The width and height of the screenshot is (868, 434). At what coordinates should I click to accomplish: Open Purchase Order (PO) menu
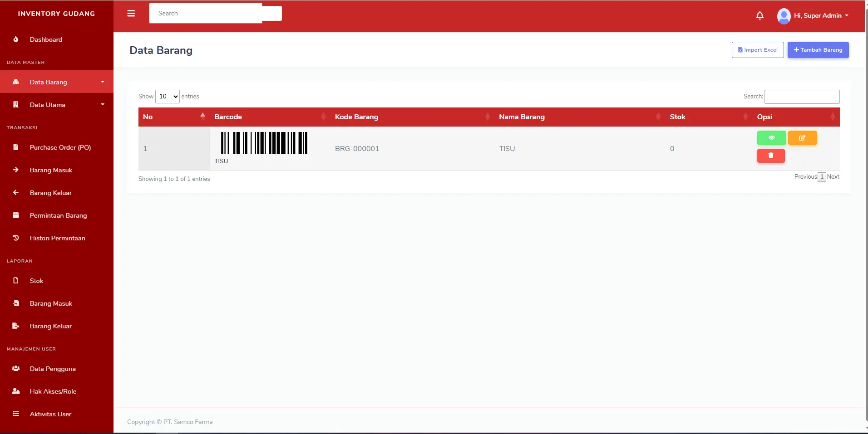tap(60, 147)
